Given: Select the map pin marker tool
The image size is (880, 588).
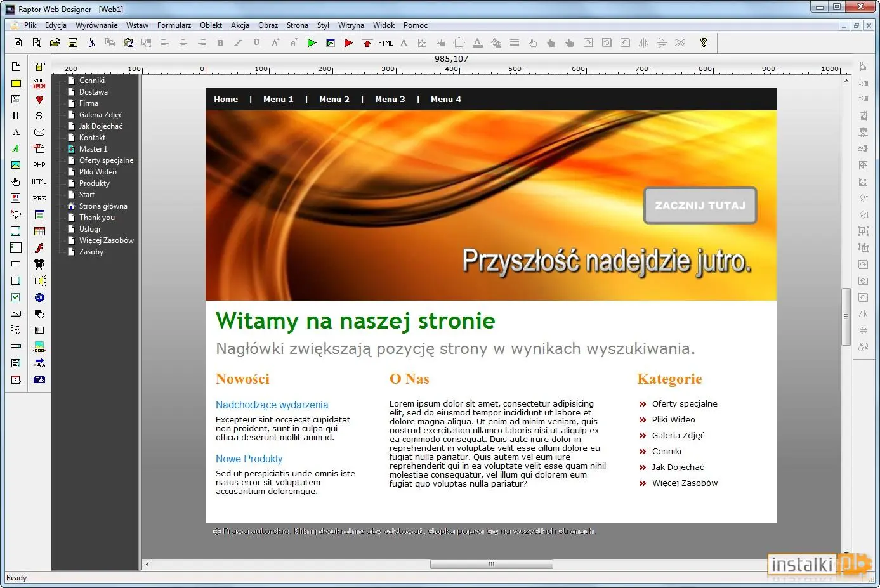Looking at the screenshot, I should pyautogui.click(x=39, y=100).
